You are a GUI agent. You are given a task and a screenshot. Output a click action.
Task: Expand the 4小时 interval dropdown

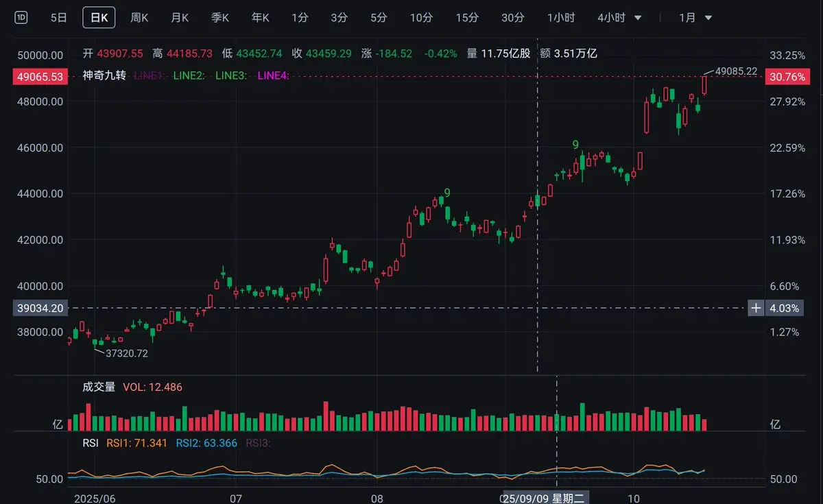click(x=619, y=18)
